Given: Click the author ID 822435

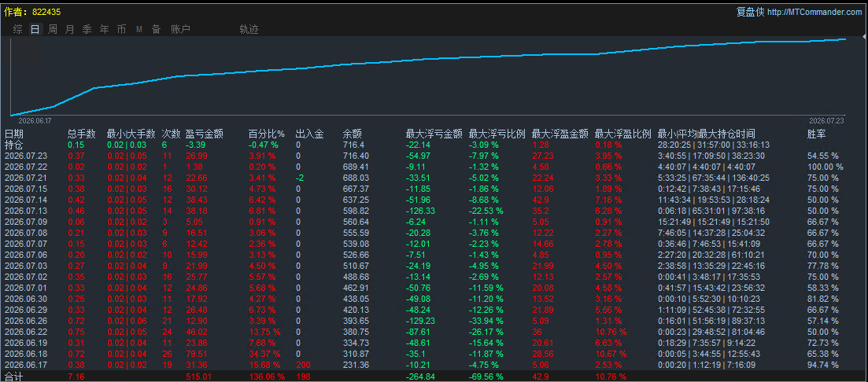Looking at the screenshot, I should (46, 12).
